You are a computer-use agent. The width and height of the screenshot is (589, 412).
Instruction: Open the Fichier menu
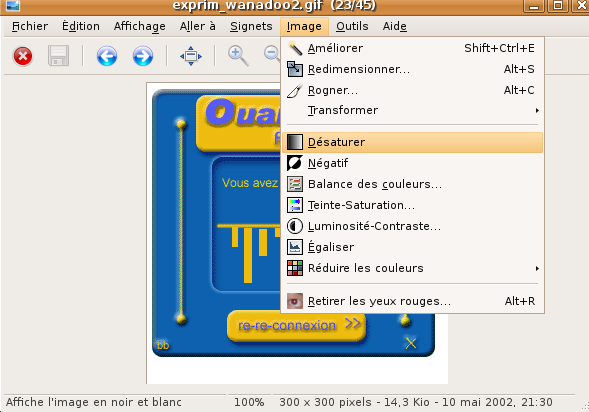click(x=30, y=26)
